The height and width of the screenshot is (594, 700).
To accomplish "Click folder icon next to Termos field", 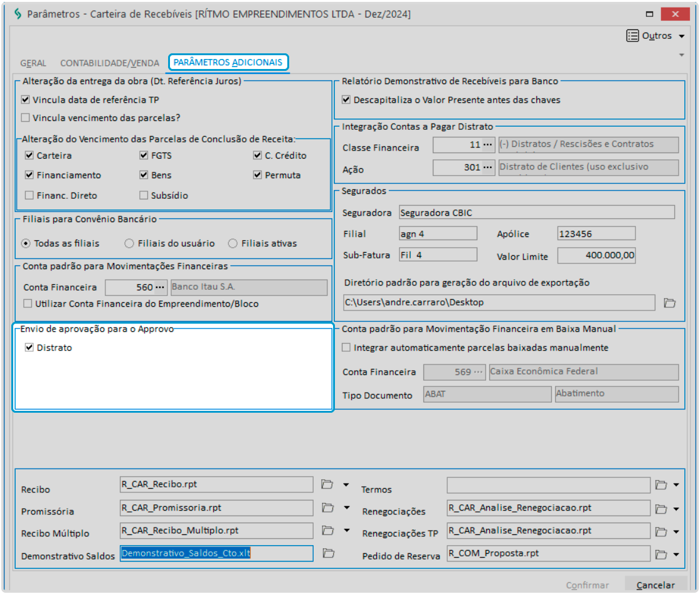I will click(x=660, y=485).
